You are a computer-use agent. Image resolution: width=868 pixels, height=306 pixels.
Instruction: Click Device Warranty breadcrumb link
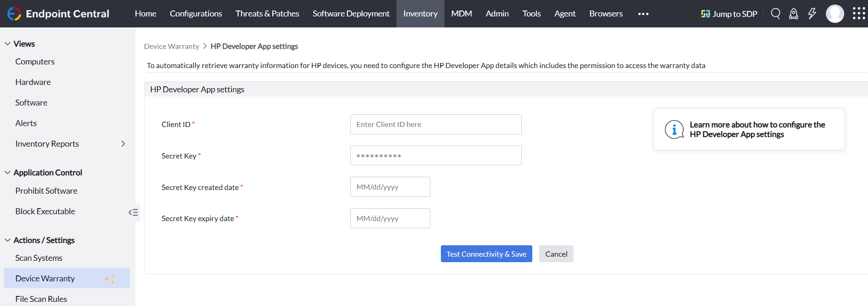(171, 46)
